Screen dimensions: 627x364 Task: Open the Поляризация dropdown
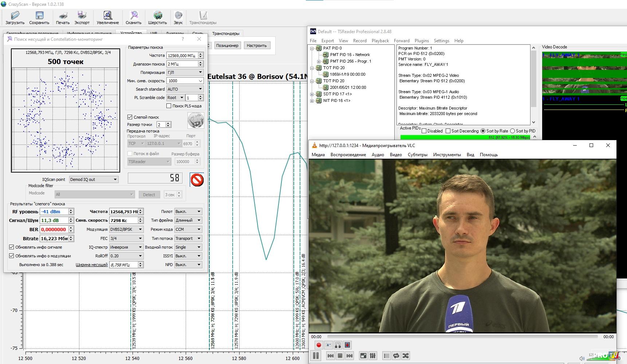pyautogui.click(x=185, y=72)
